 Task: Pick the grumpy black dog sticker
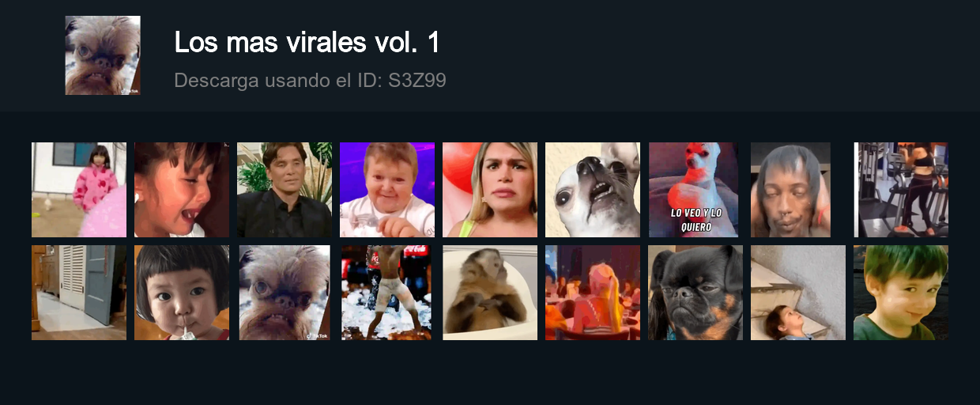[x=695, y=293]
